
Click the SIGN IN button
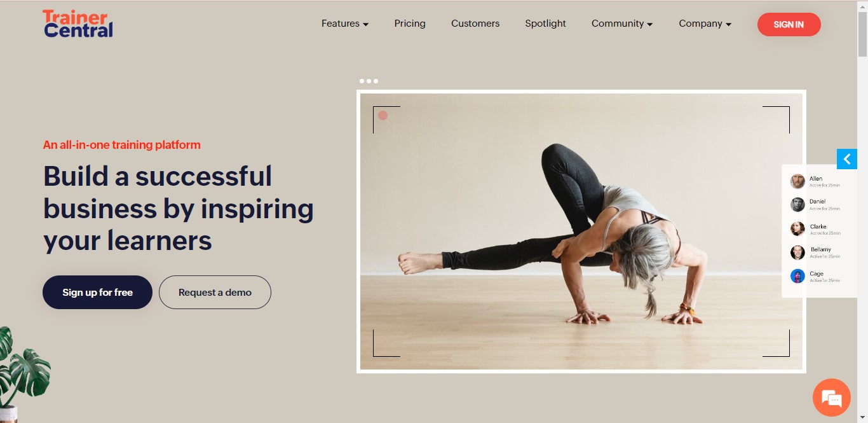(x=789, y=24)
